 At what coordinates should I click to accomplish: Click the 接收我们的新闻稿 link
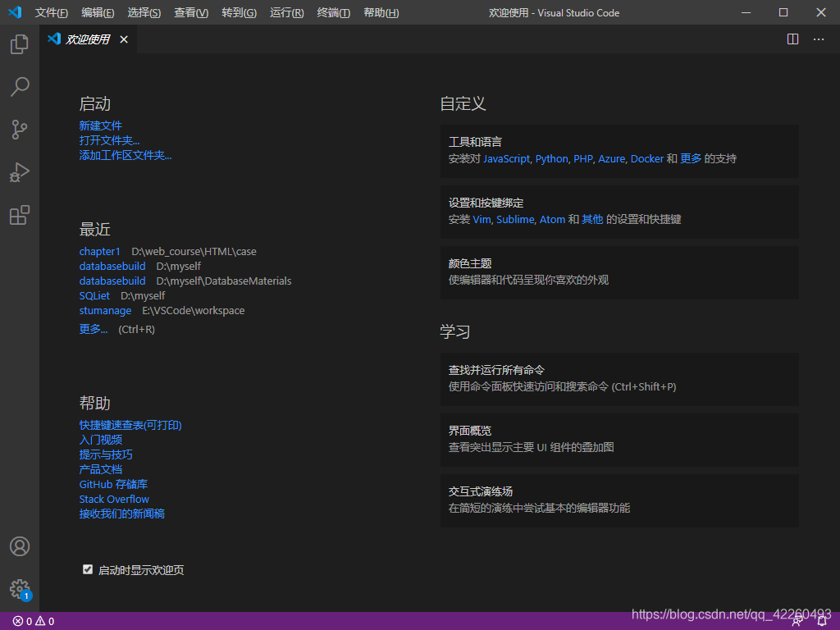(x=121, y=514)
